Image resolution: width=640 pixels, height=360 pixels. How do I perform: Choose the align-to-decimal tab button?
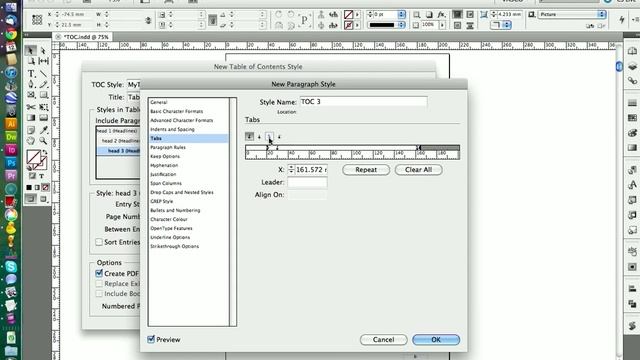279,137
